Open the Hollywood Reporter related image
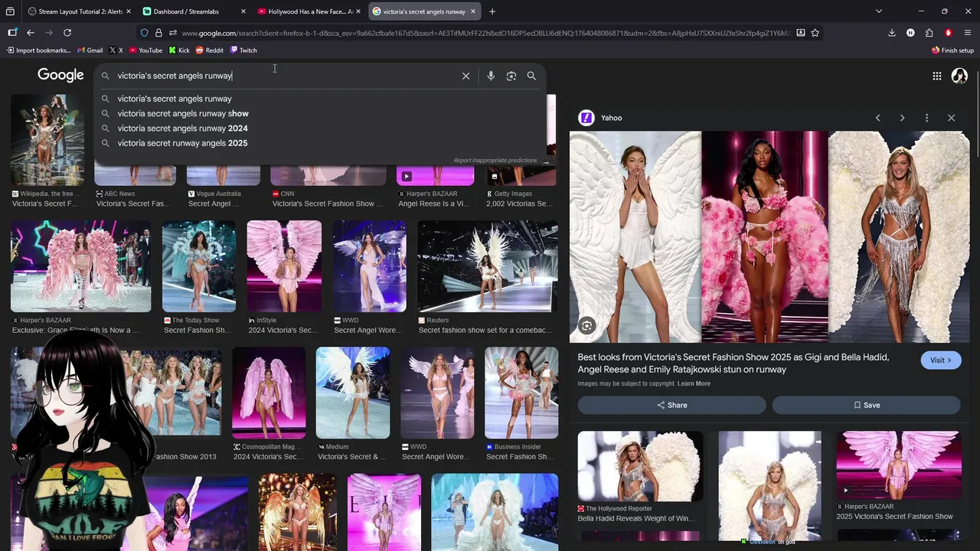Screen dimensions: 980x551 coord(639,466)
